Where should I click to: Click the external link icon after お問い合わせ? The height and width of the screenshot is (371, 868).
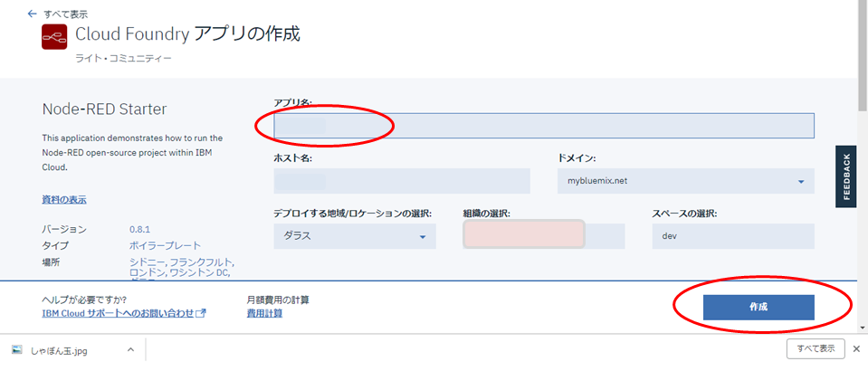[202, 313]
